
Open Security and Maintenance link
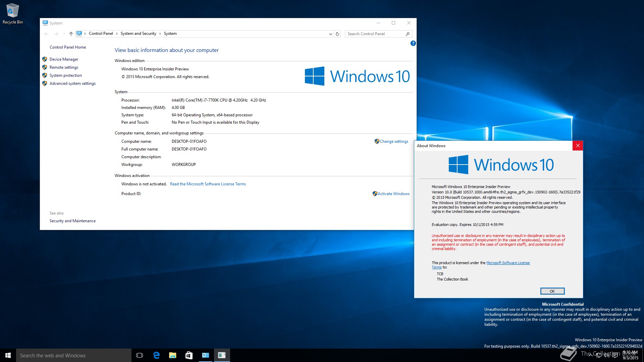72,221
